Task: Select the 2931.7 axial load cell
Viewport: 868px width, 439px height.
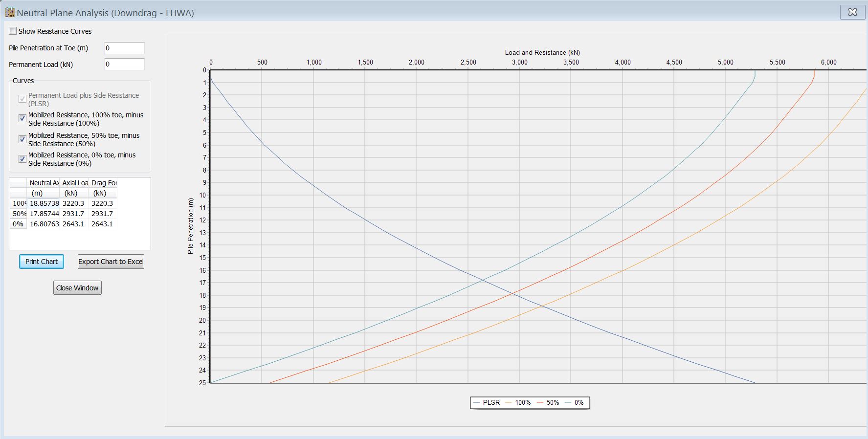Action: [x=73, y=214]
